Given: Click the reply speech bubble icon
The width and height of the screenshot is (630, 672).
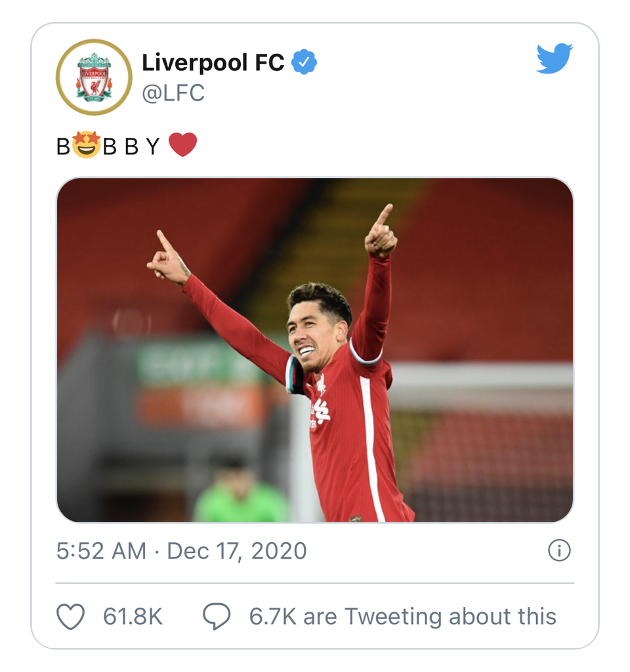Looking at the screenshot, I should click(x=217, y=616).
